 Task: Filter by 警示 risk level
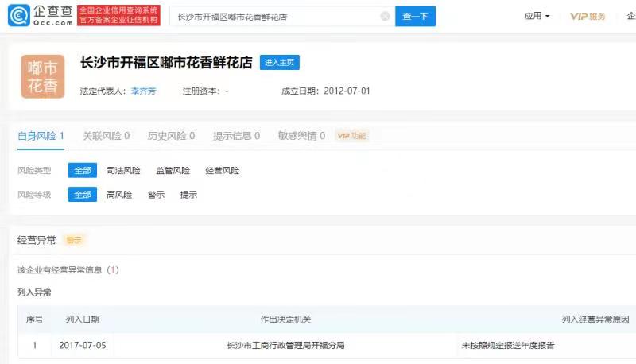point(156,195)
